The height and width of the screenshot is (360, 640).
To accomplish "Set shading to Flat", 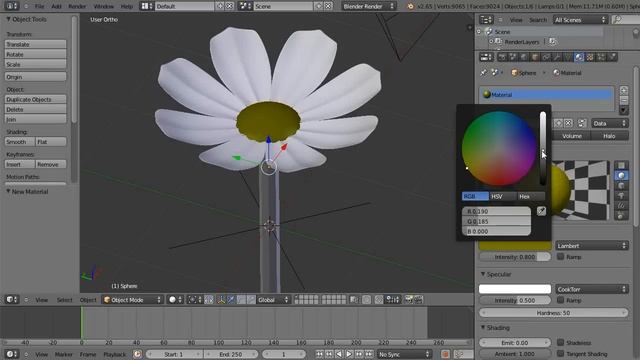I will 51,142.
